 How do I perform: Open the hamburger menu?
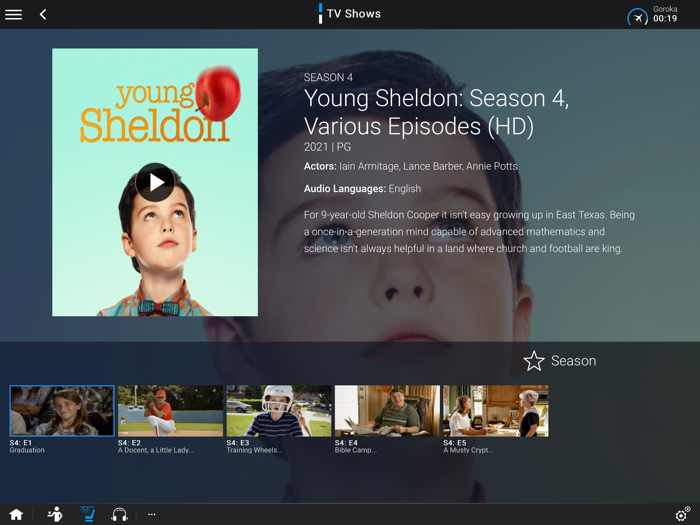13,15
